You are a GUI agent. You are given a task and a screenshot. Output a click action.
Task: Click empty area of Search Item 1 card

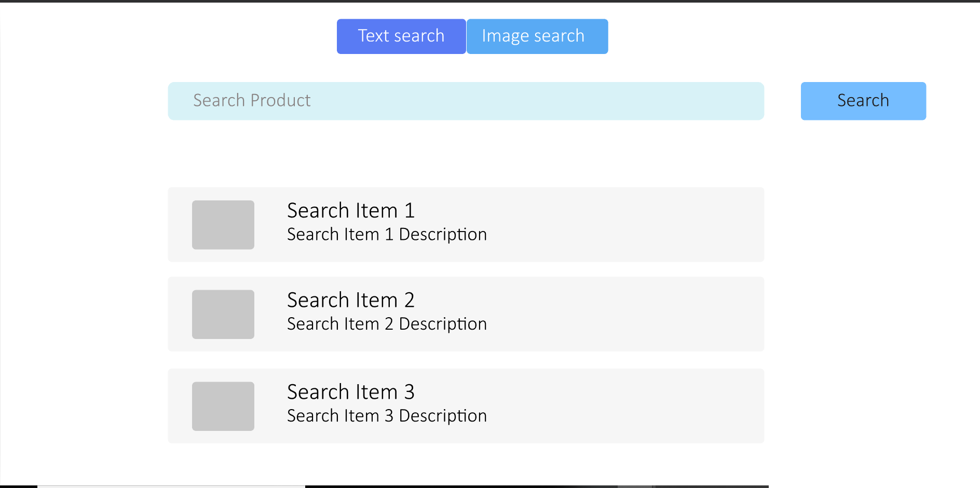click(x=623, y=224)
